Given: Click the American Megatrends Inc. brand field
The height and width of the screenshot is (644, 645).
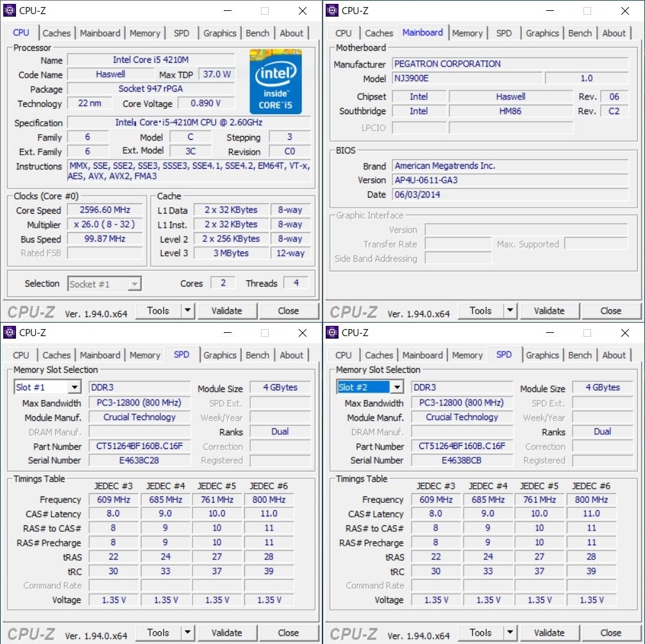Looking at the screenshot, I should pyautogui.click(x=510, y=166).
